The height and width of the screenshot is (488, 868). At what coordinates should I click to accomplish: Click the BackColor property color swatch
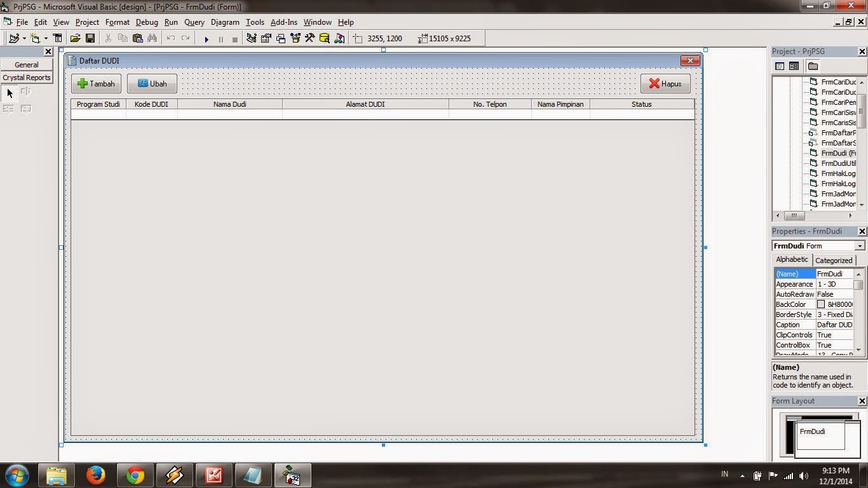coord(821,304)
